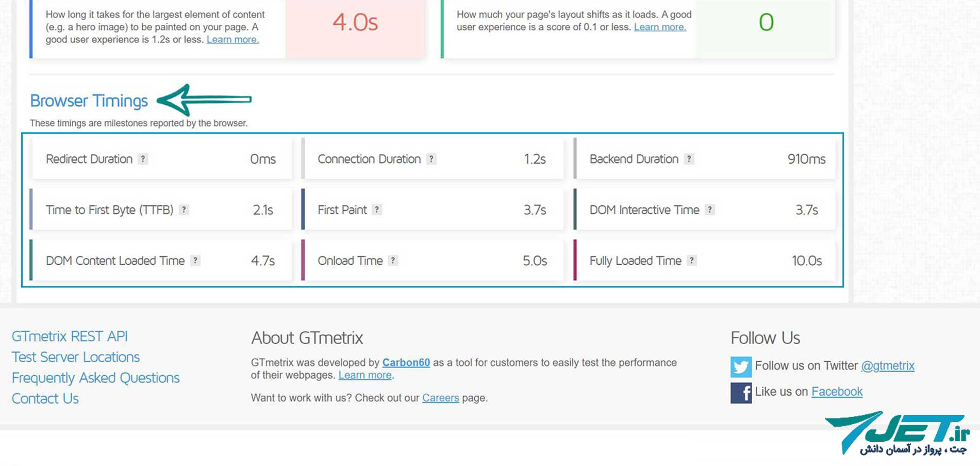The height and width of the screenshot is (466, 980).
Task: Open help icon for Fully Loaded Time
Action: [692, 261]
